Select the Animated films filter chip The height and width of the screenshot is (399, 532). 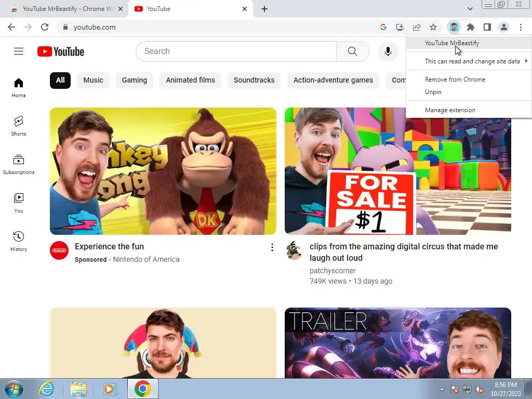(x=190, y=81)
